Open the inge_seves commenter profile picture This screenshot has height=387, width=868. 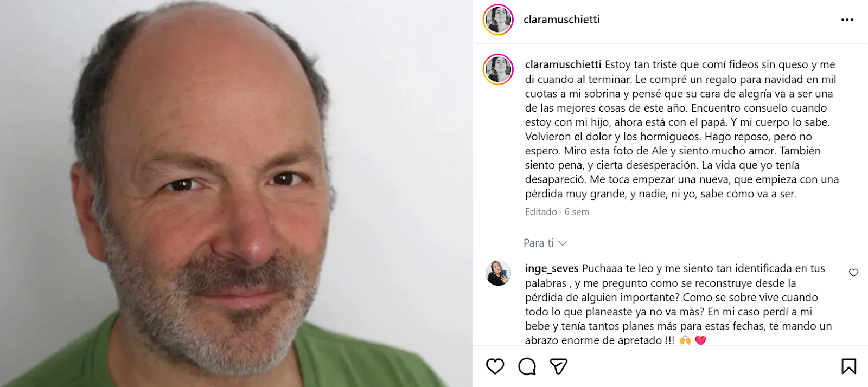pos(498,273)
